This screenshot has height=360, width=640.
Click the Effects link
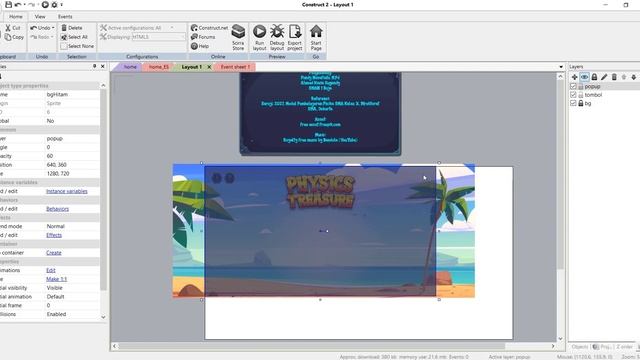[x=54, y=235]
